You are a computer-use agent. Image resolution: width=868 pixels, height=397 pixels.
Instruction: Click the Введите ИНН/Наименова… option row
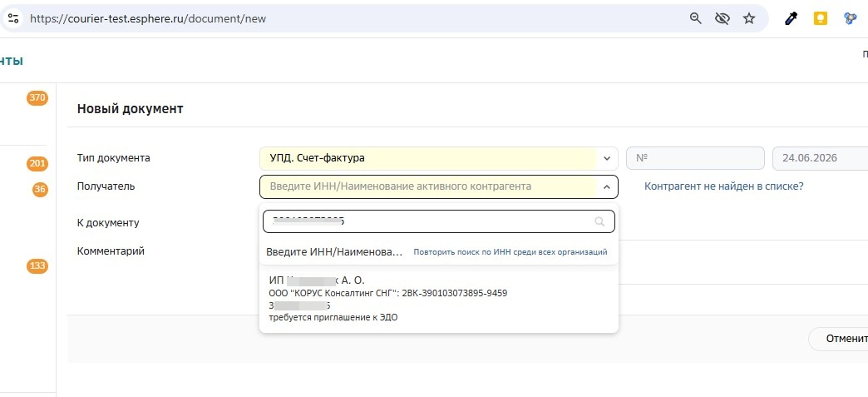(334, 251)
